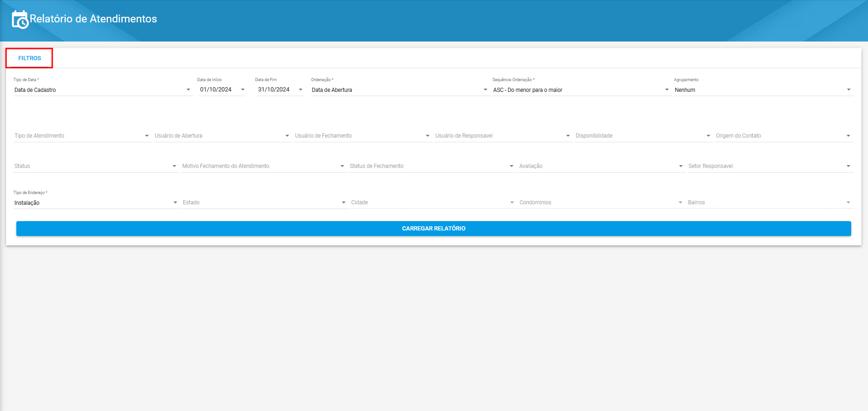Viewport: 868px width, 411px height.
Task: Expand the Setor Responsavel dropdown
Action: point(771,166)
